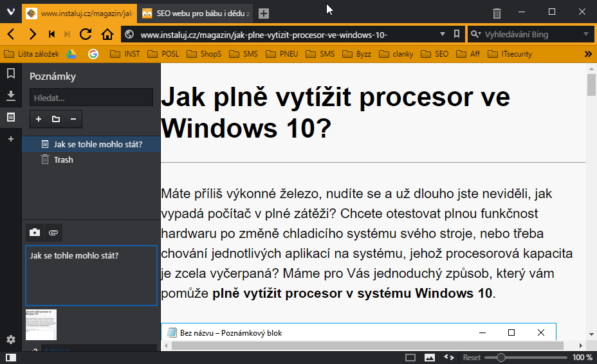The image size is (597, 364).
Task: Add a screenshot to the note
Action: 35,233
